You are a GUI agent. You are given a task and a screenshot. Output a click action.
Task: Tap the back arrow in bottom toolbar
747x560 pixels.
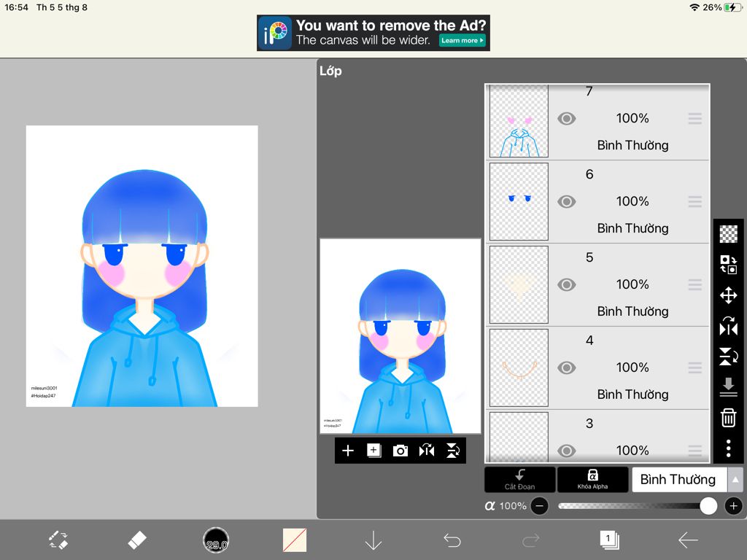[688, 540]
